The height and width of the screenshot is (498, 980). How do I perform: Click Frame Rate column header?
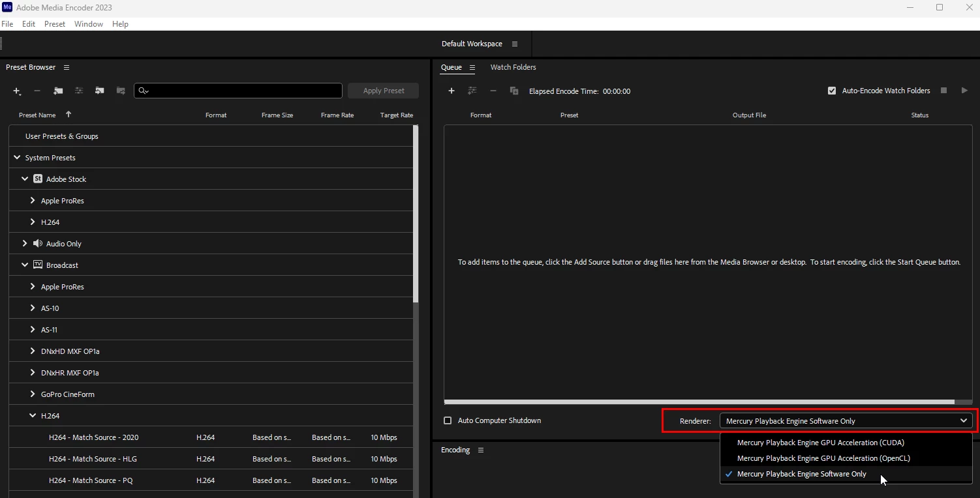coord(337,115)
